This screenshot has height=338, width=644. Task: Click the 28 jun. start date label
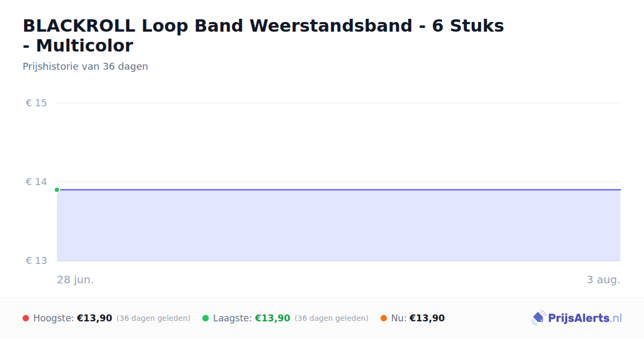(x=75, y=280)
